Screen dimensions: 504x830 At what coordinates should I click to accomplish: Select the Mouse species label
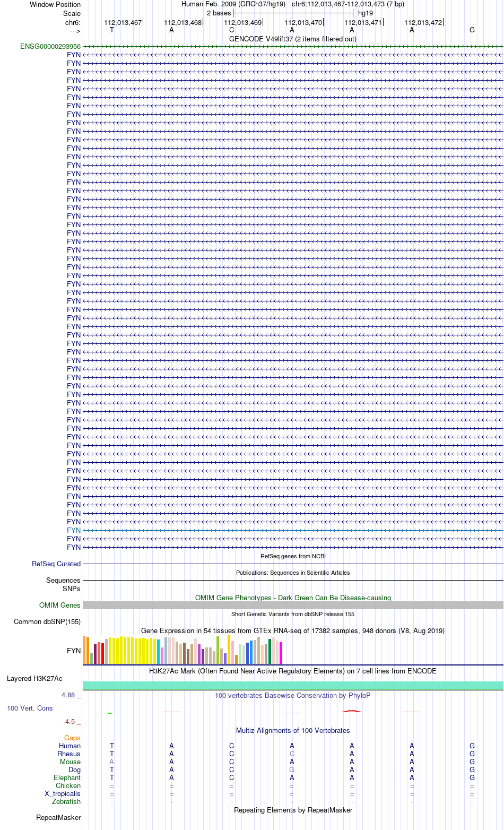[70, 762]
